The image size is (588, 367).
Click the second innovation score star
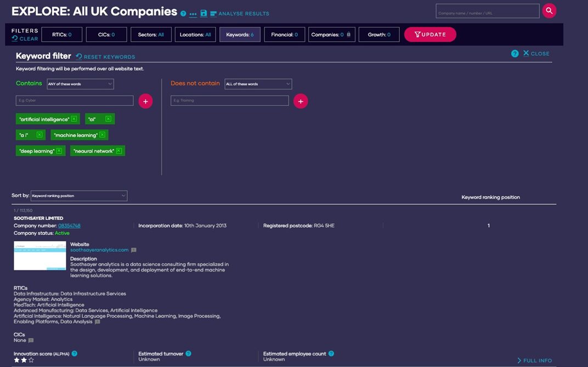(24, 360)
